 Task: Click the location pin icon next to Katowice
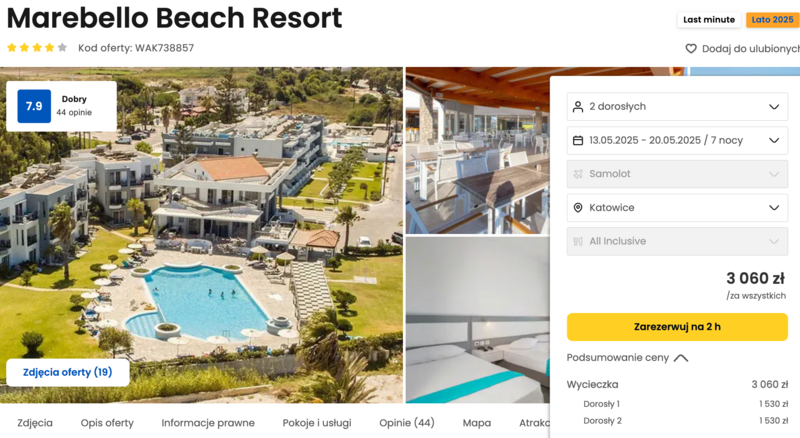578,208
